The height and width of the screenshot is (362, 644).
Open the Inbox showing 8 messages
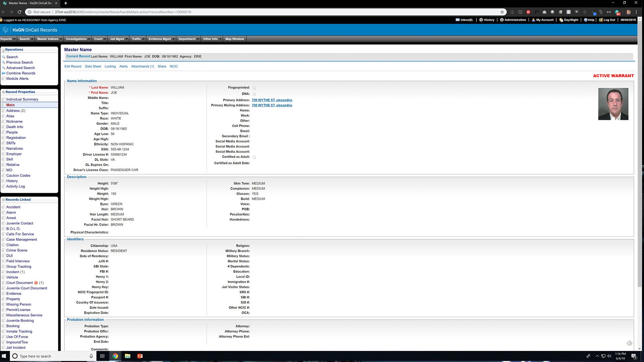click(465, 20)
